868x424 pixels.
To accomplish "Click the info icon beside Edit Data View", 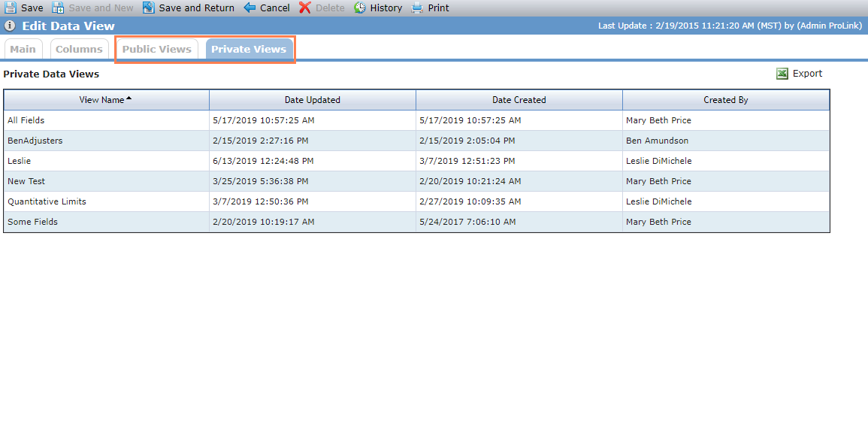I will (x=10, y=26).
